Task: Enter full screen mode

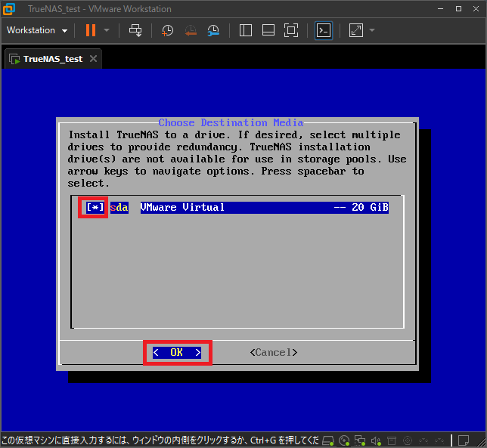Action: click(x=291, y=30)
